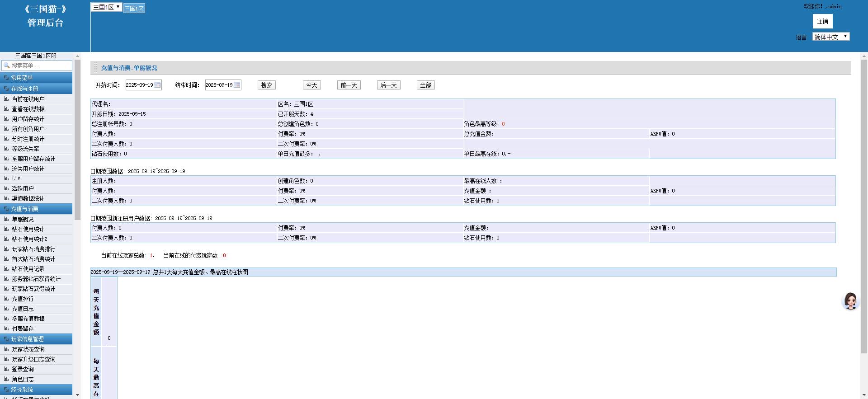This screenshot has height=399, width=868.
Task: Click the sidebar scroll down arrow
Action: (77, 395)
